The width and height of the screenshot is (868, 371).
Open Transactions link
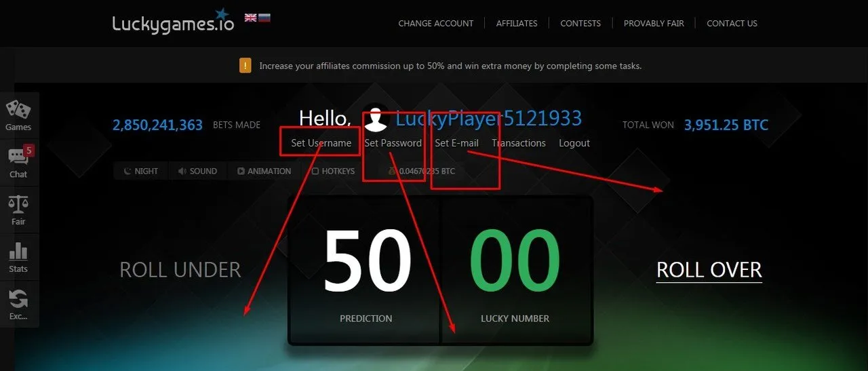519,143
